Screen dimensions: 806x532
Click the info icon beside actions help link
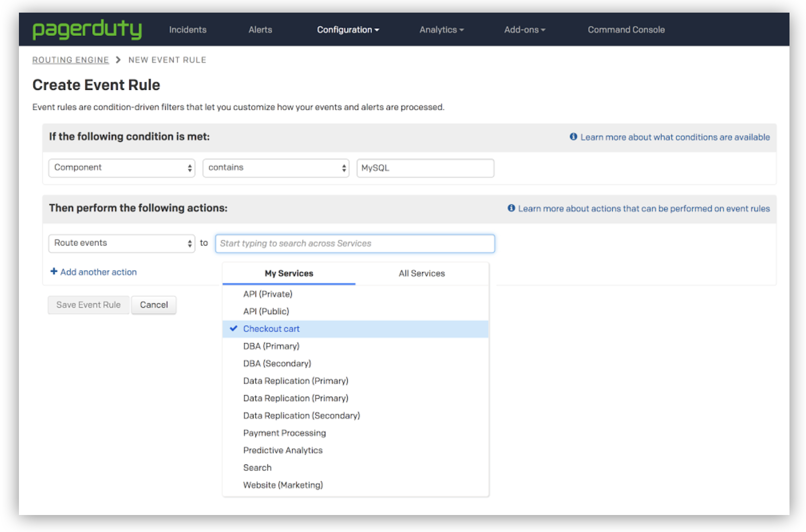point(511,208)
